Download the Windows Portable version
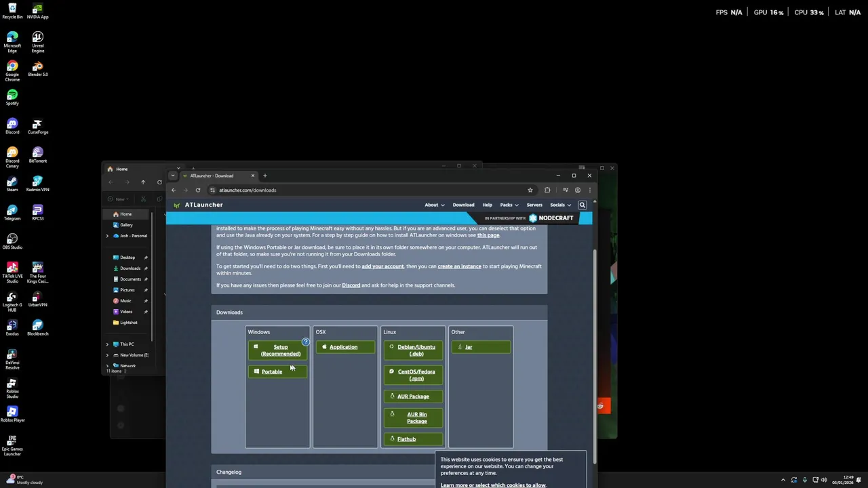Screen dimensions: 868x488 coord(277,371)
